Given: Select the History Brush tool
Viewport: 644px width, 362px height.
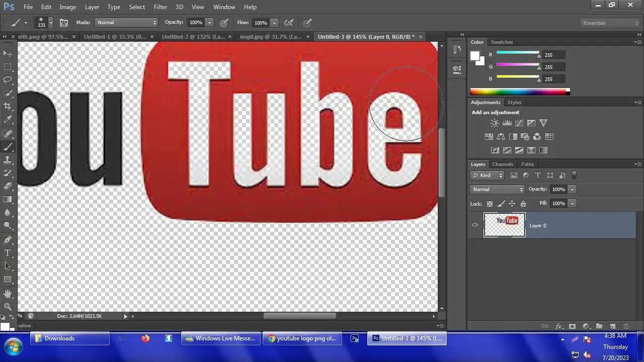Looking at the screenshot, I should (x=8, y=173).
